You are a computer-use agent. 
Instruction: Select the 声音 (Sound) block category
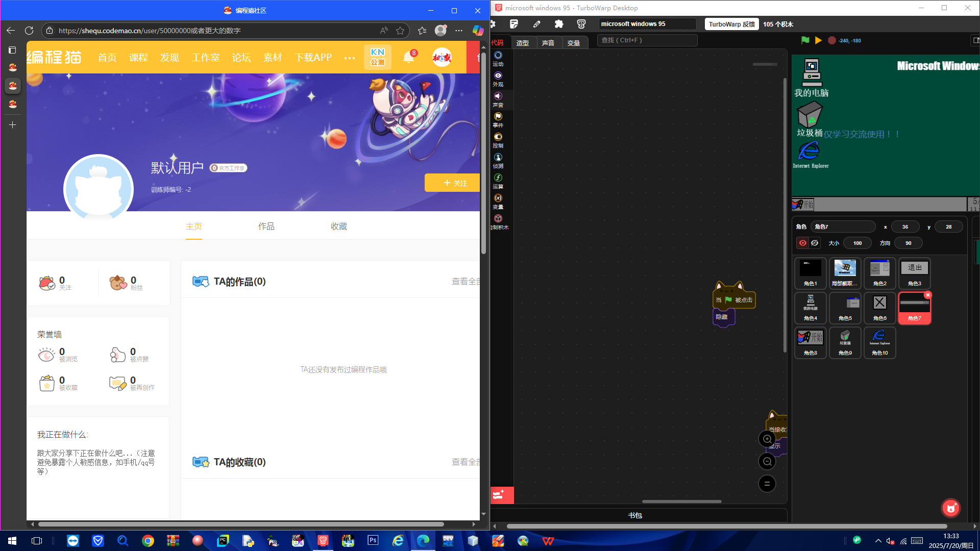[x=498, y=99]
